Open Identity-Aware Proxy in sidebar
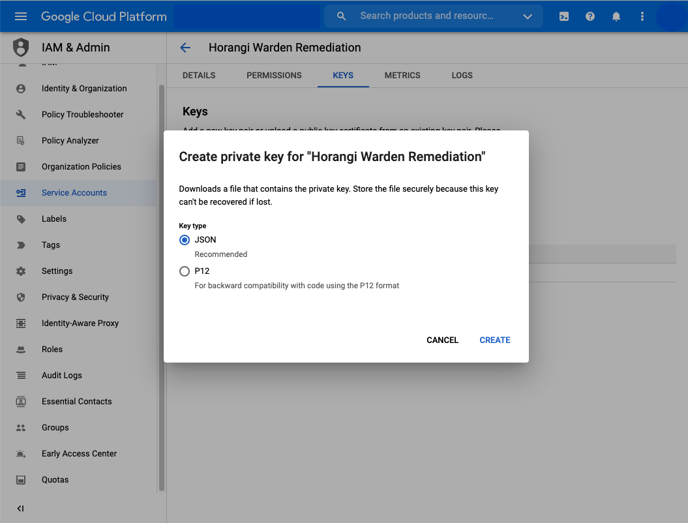Viewport: 688px width, 523px height. [80, 323]
